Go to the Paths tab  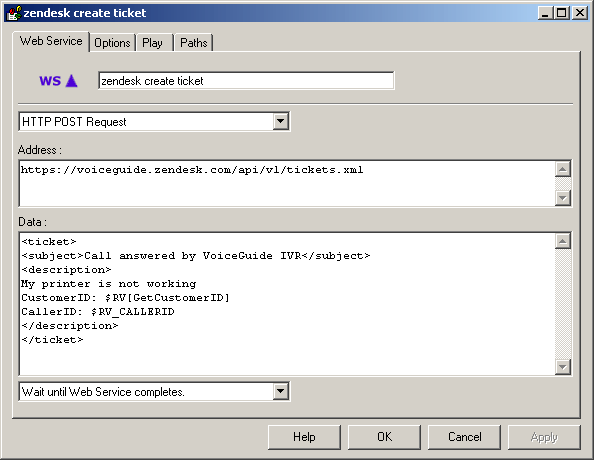click(194, 43)
